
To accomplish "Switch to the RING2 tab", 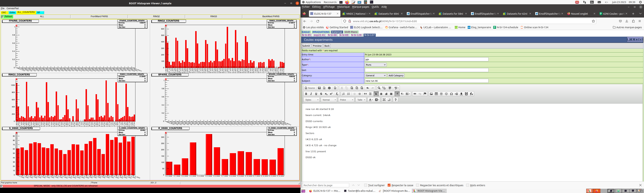I will [x=156, y=16].
